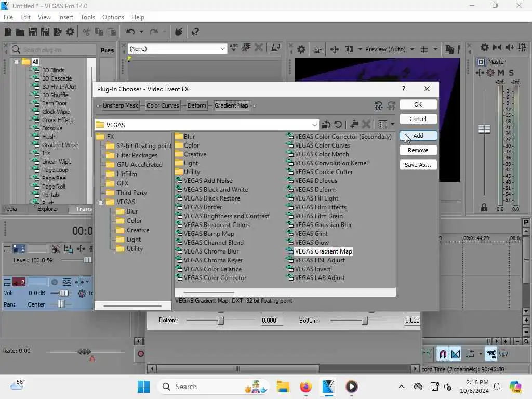Select Unsharp Mask in the plug-in chain
Screen dimensions: 532x399
click(x=121, y=105)
